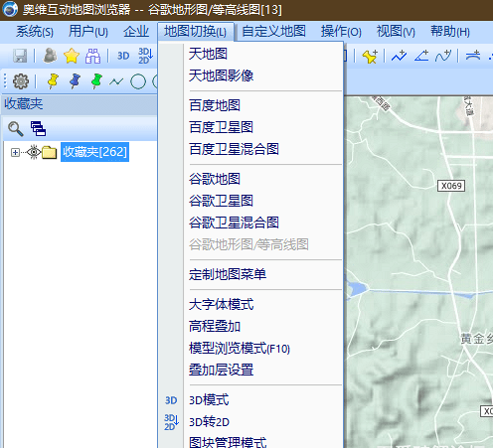Open the 视图(V) menu
This screenshot has width=493, height=448.
pyautogui.click(x=396, y=32)
